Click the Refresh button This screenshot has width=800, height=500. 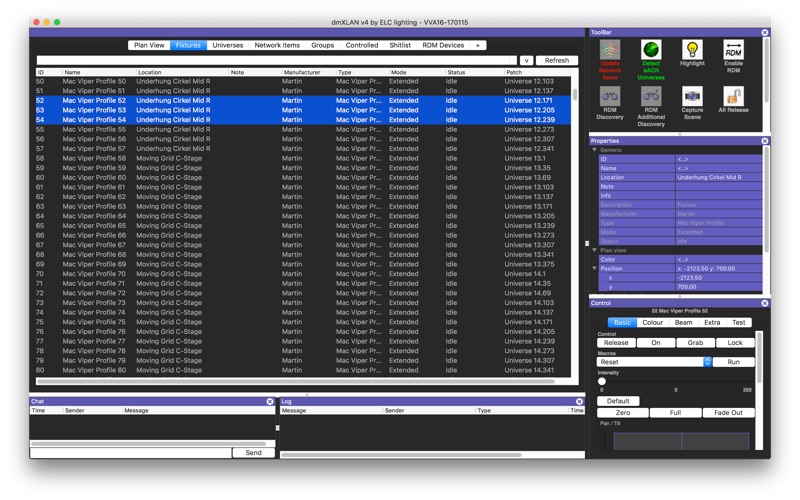[557, 61]
